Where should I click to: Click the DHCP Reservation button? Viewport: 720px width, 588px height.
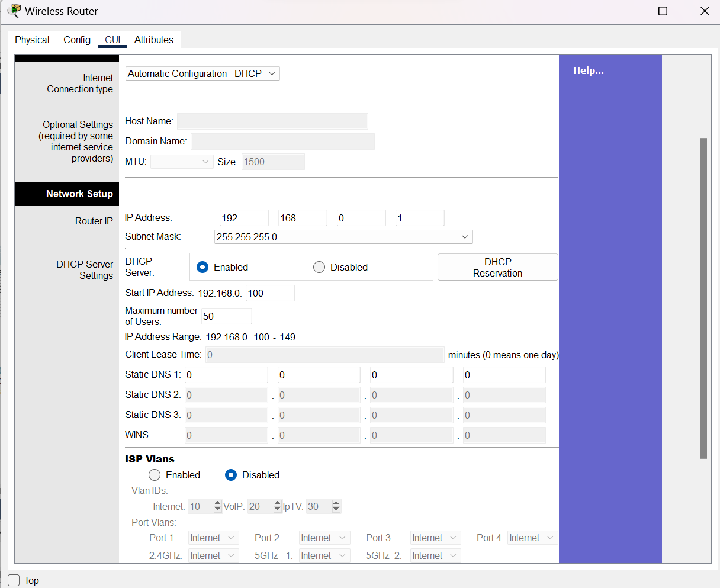pos(497,267)
